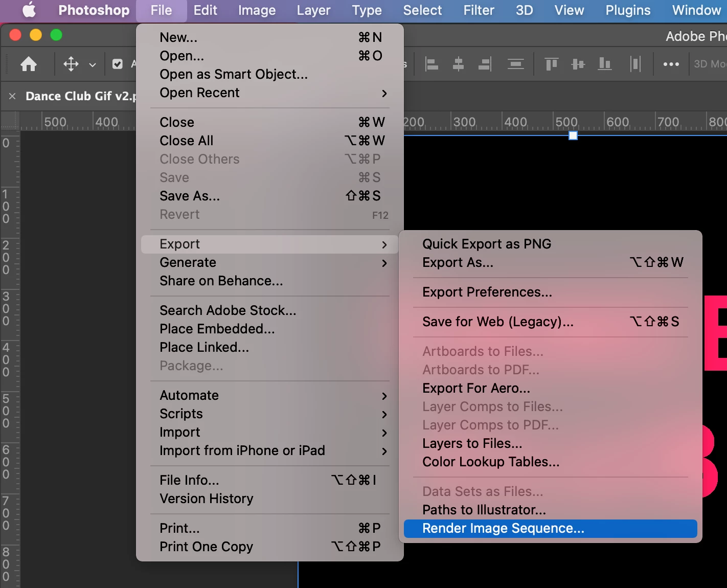Viewport: 727px width, 588px height.
Task: Choose Place Embedded...
Action: [x=270, y=329]
